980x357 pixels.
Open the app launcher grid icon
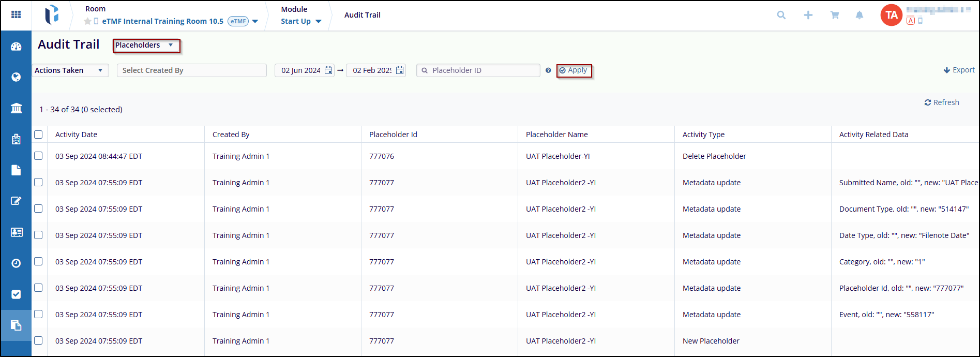pos(16,14)
